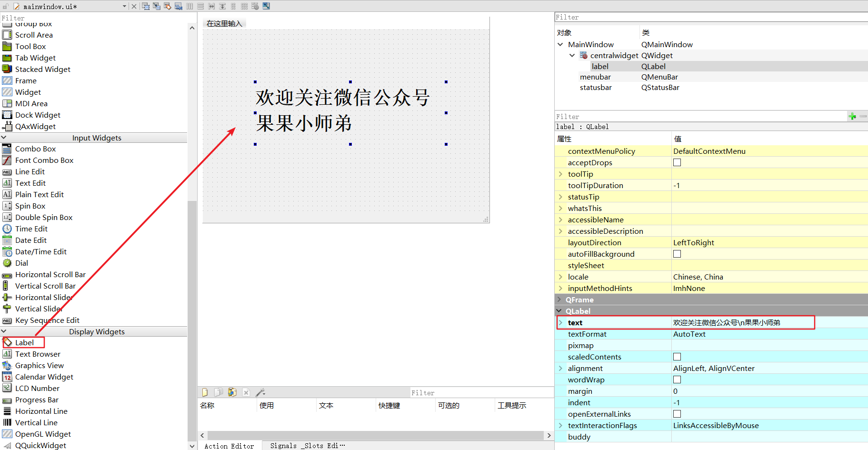This screenshot has width=868, height=450.
Task: Apply the Lay Out Vertically toolbar icon
Action: click(200, 6)
